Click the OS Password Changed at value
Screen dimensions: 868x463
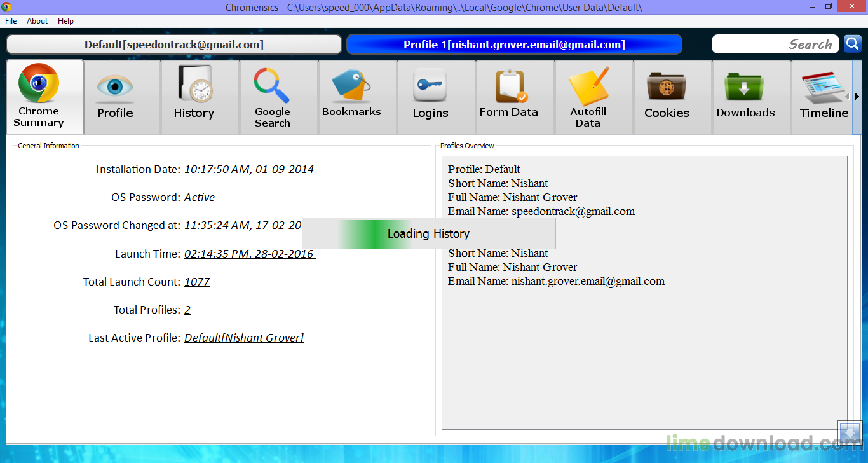243,225
